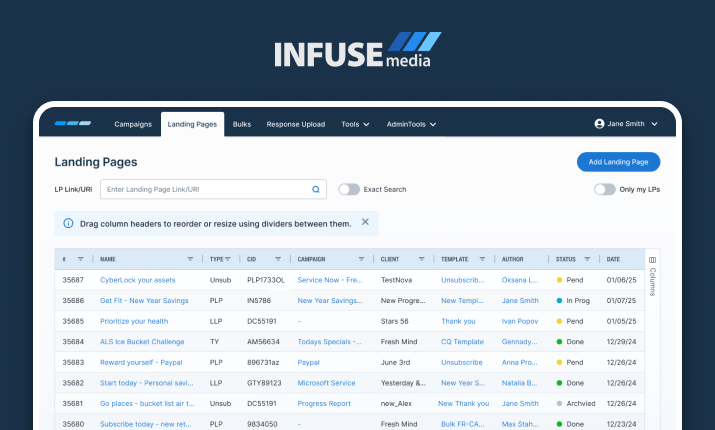The image size is (715, 430).
Task: Open Thank you template in row 35685
Action: pyautogui.click(x=458, y=321)
